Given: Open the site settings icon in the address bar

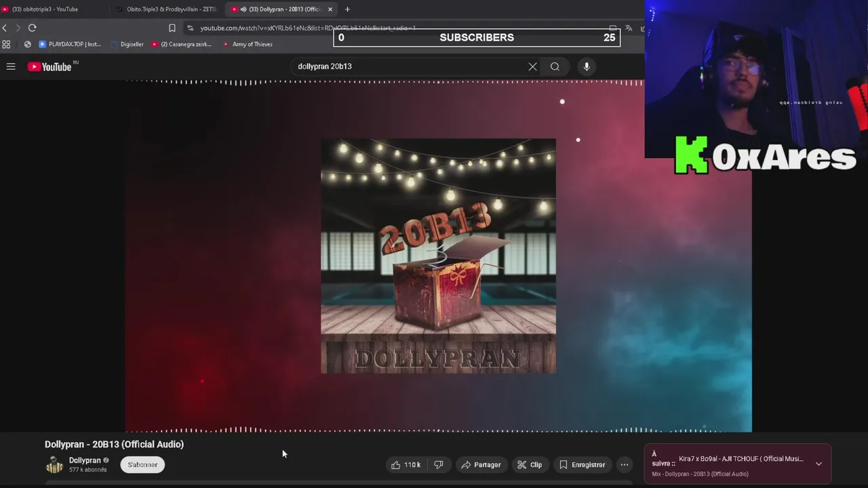Looking at the screenshot, I should coord(190,28).
